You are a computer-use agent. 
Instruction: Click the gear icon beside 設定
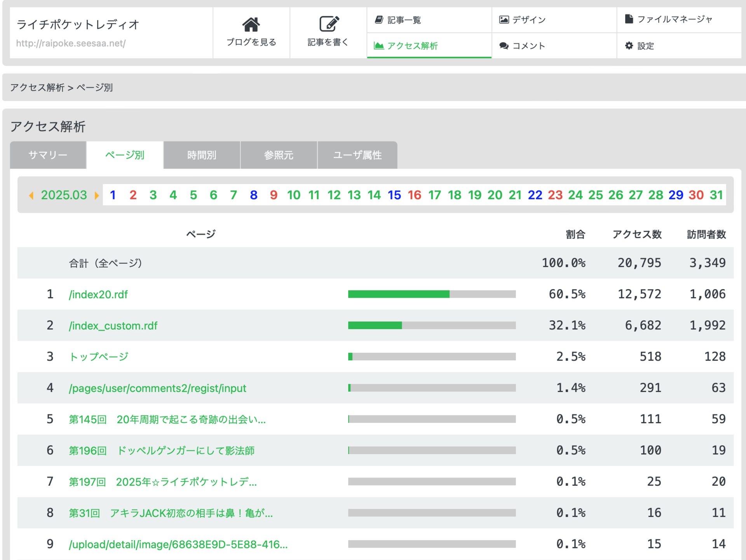[x=629, y=45]
